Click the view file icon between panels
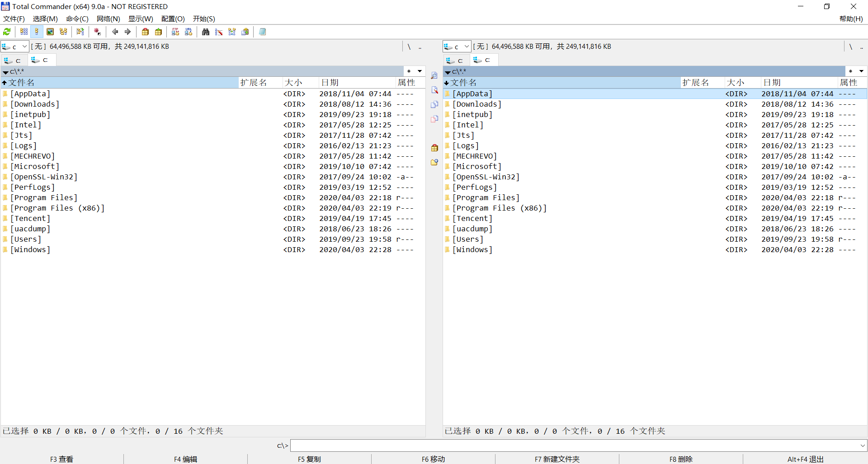The image size is (868, 464). pos(434,75)
